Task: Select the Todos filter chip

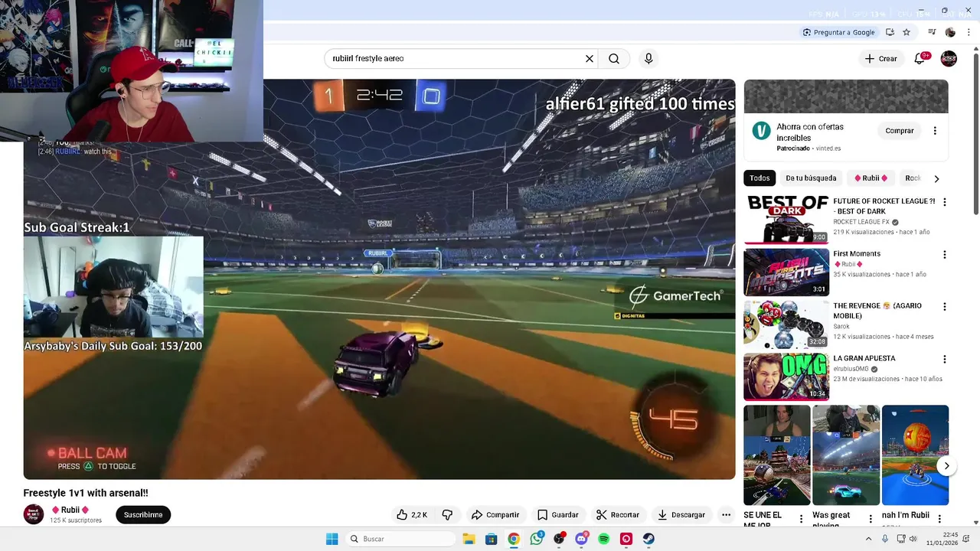Action: (759, 178)
